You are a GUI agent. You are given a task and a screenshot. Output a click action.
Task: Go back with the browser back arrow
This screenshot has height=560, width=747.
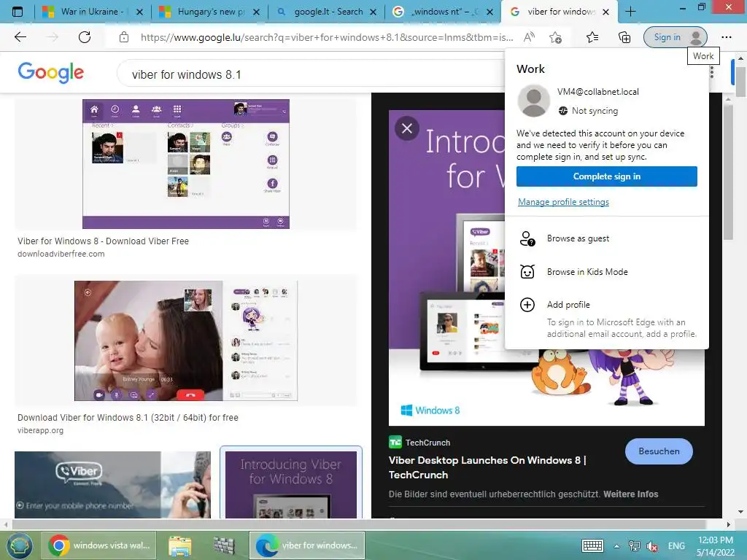[20, 37]
